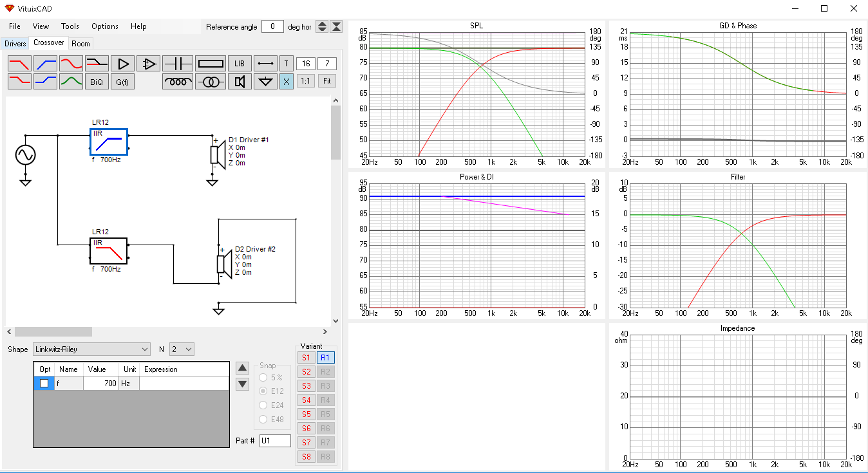Edit the Part # field U1
The width and height of the screenshot is (868, 473).
coord(275,441)
